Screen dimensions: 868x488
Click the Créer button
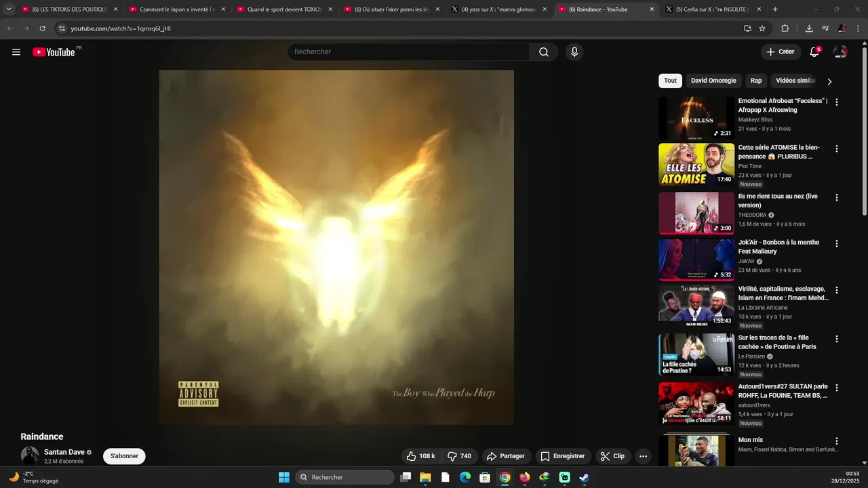[780, 52]
